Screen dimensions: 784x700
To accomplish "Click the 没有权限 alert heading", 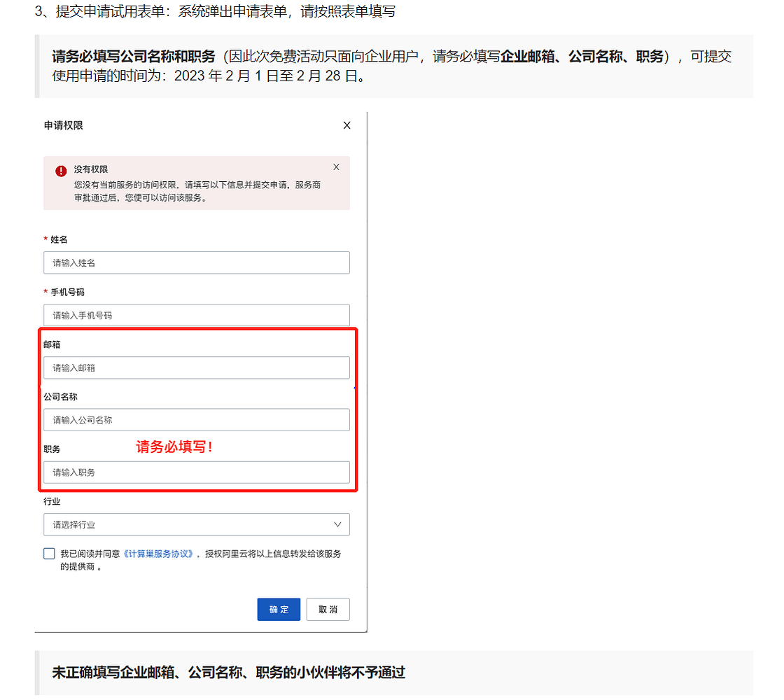I will pos(91,169).
